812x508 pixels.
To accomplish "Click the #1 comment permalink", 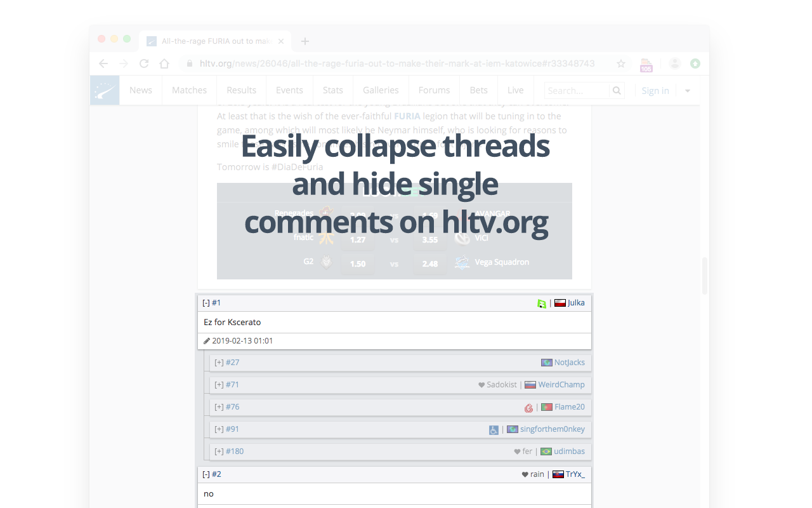I will tap(216, 303).
